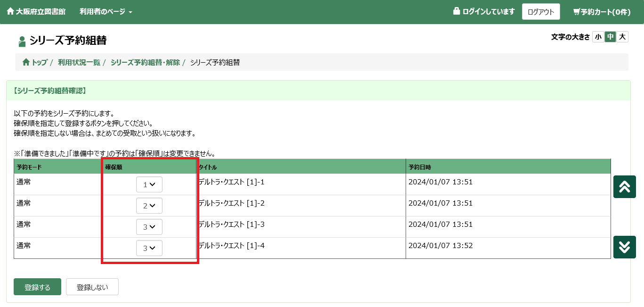The image size is (644, 307).
Task: Click the house icon beside 大阪府立図書館
Action: pyautogui.click(x=10, y=12)
